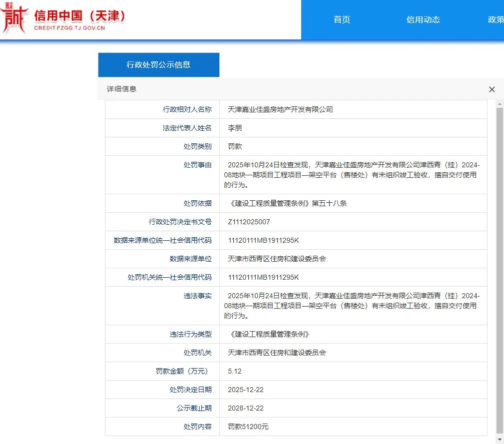Click the 行政处罚决定书文号 label

[x=180, y=222]
